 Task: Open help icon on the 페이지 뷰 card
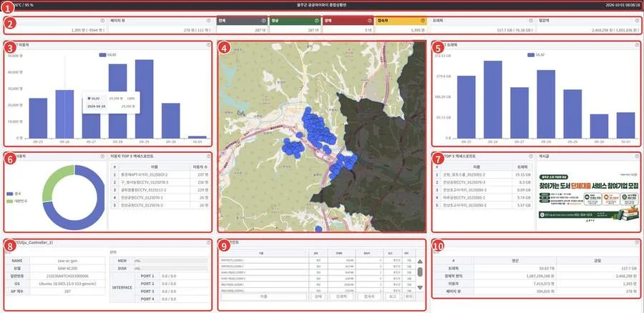pos(209,21)
